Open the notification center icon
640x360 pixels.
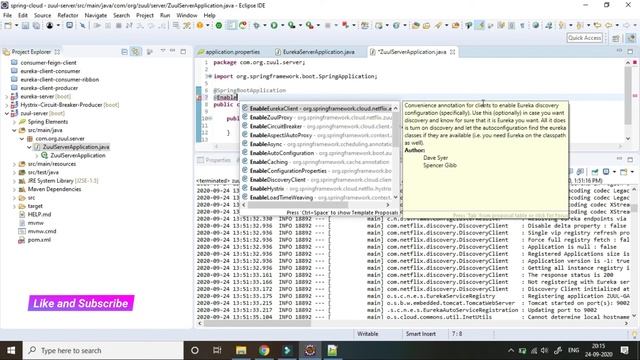click(624, 350)
